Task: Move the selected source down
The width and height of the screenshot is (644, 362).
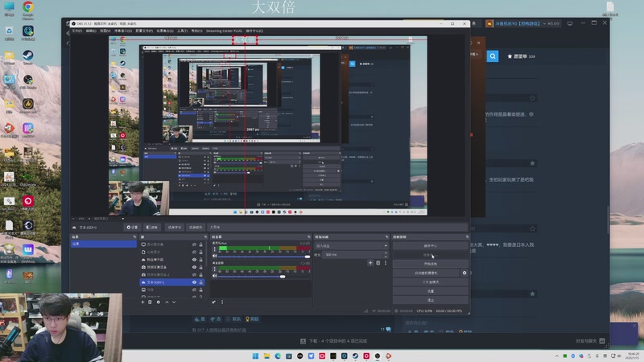Action: click(174, 302)
